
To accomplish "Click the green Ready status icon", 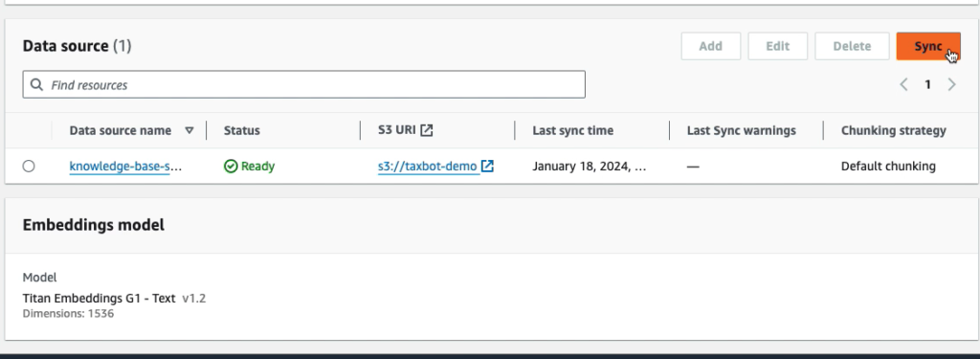I will click(231, 167).
